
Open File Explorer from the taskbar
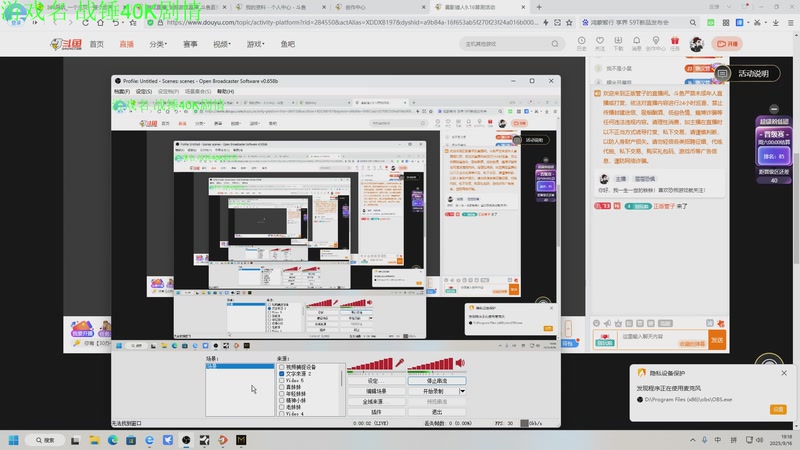[94, 440]
